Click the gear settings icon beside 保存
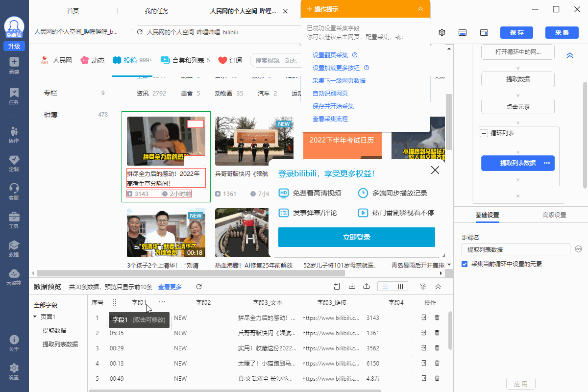The width and height of the screenshot is (588, 392). [442, 32]
